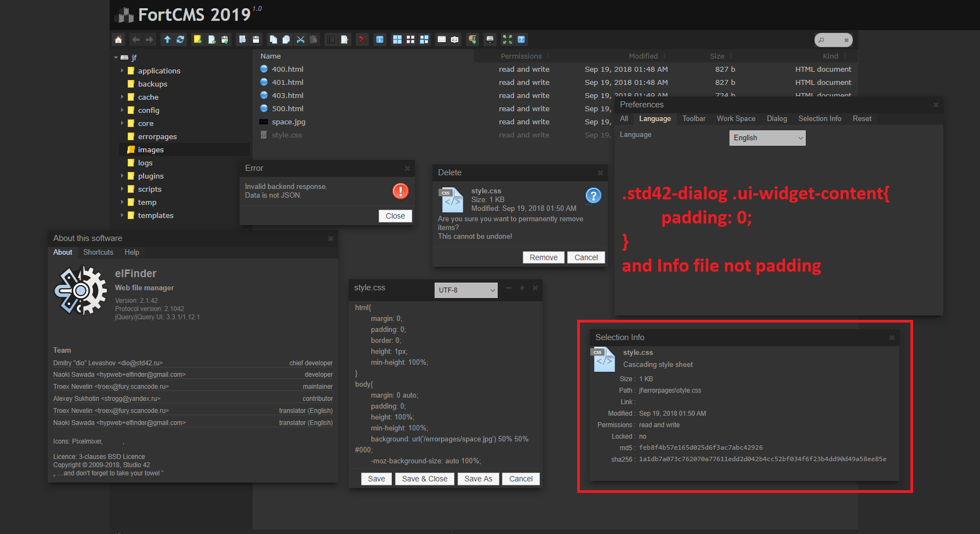
Task: Click Save & Close in style.css editor
Action: [x=424, y=478]
